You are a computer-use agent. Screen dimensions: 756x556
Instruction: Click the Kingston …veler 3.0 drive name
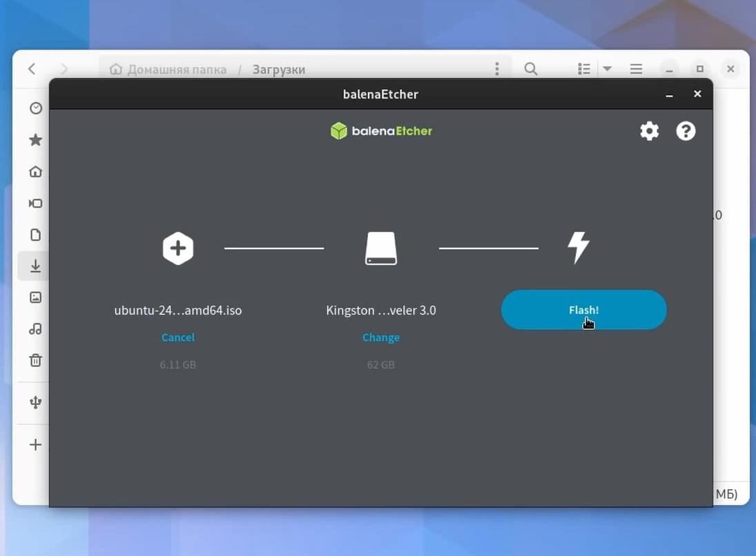[381, 310]
